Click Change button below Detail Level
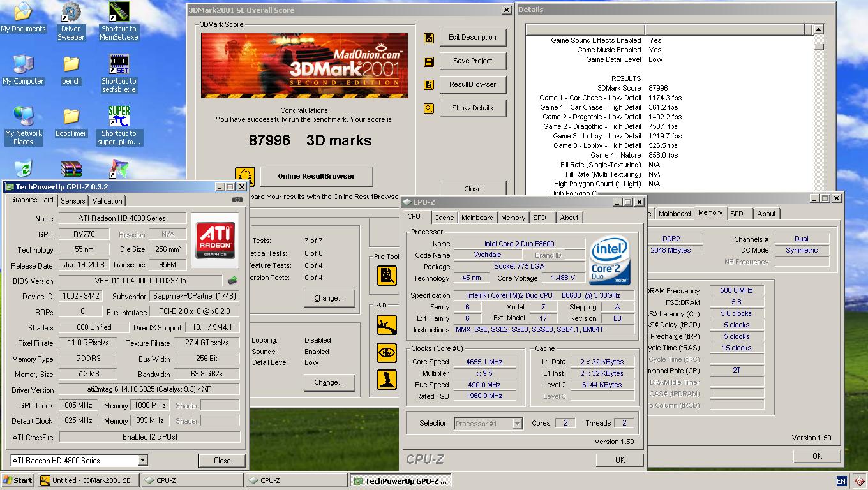The image size is (868, 490). (x=329, y=383)
